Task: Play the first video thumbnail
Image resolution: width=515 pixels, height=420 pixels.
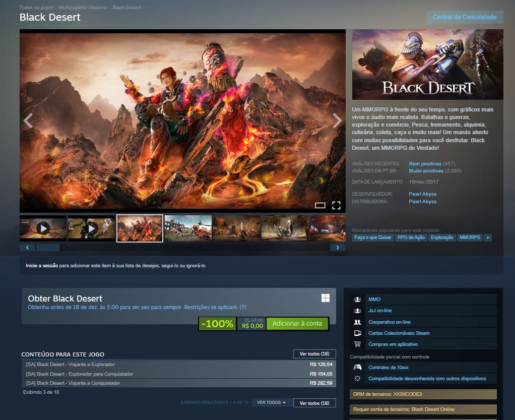Action: 43,228
